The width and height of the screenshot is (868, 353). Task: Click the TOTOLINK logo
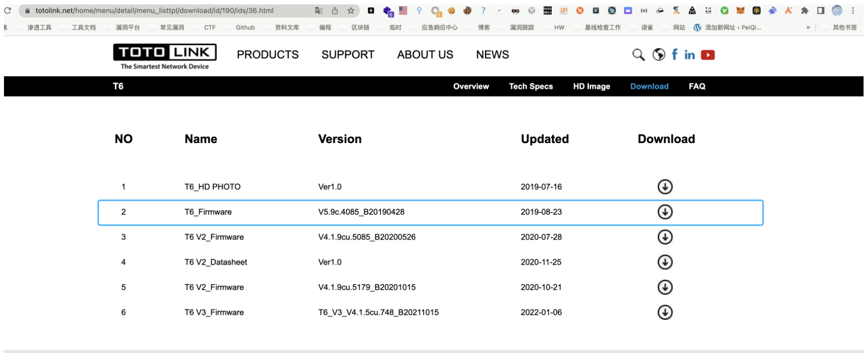point(165,56)
